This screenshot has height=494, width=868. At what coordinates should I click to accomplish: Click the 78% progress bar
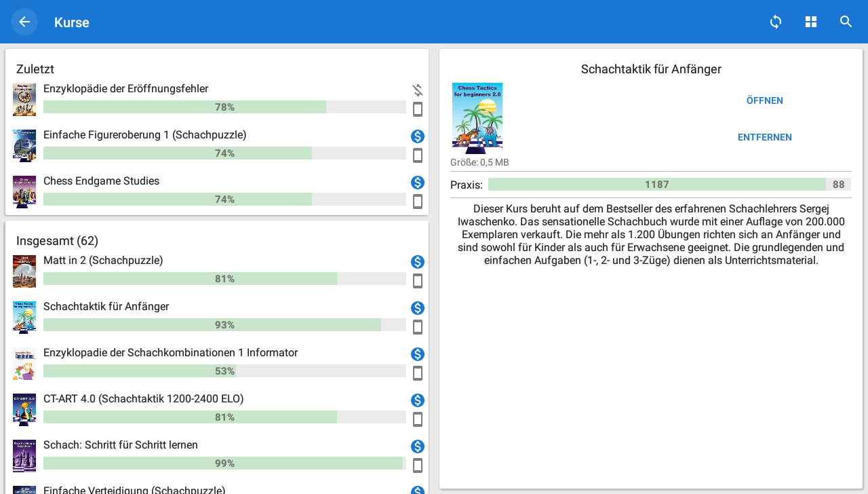click(x=224, y=107)
